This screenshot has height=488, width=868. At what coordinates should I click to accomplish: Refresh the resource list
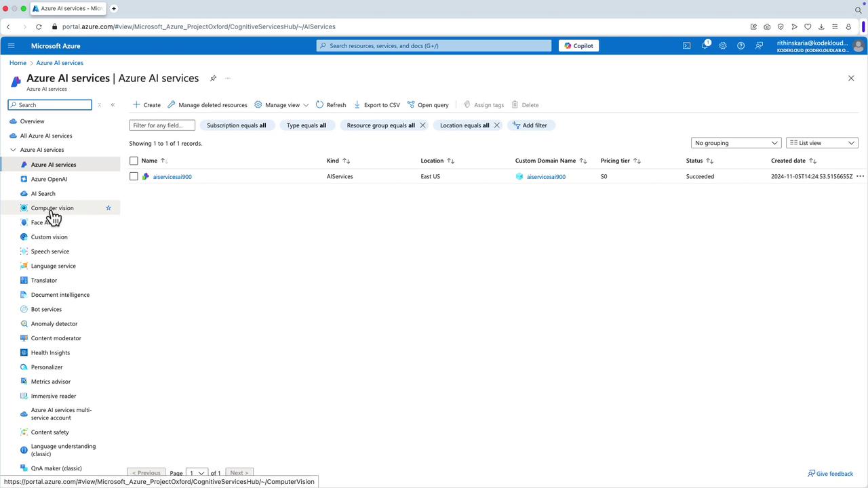(x=331, y=105)
